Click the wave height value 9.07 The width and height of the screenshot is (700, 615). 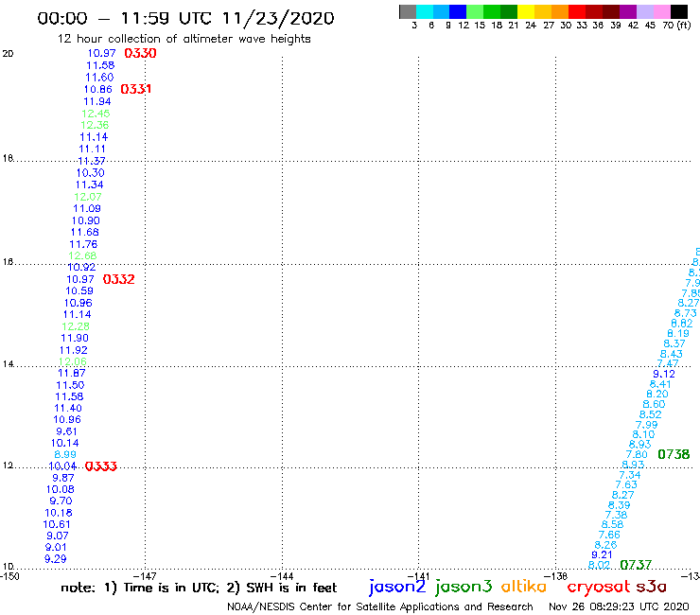click(58, 536)
